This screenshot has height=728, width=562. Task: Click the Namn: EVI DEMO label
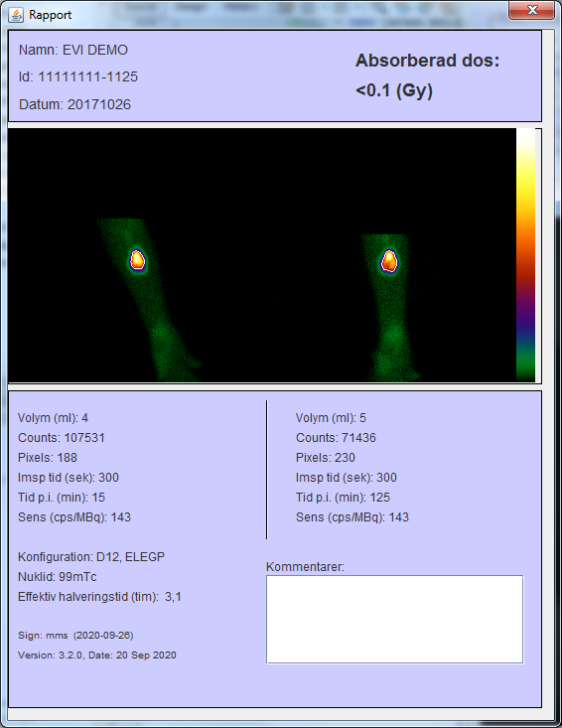click(73, 50)
